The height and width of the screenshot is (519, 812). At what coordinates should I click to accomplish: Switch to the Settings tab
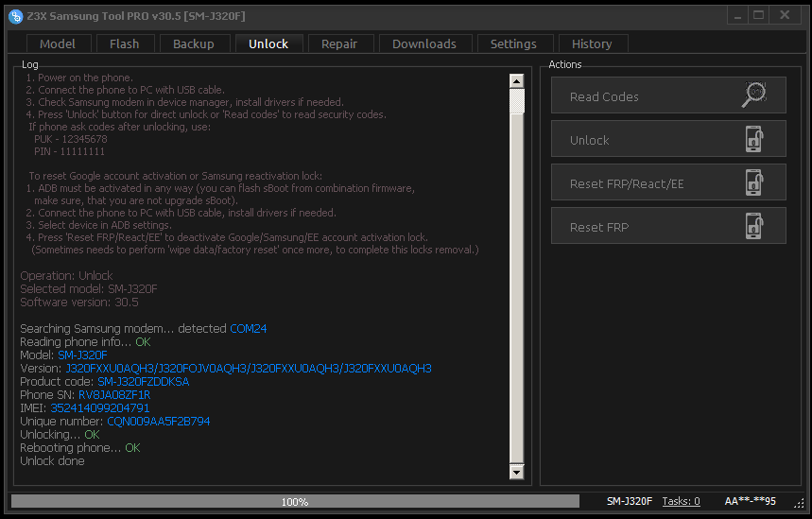point(513,44)
